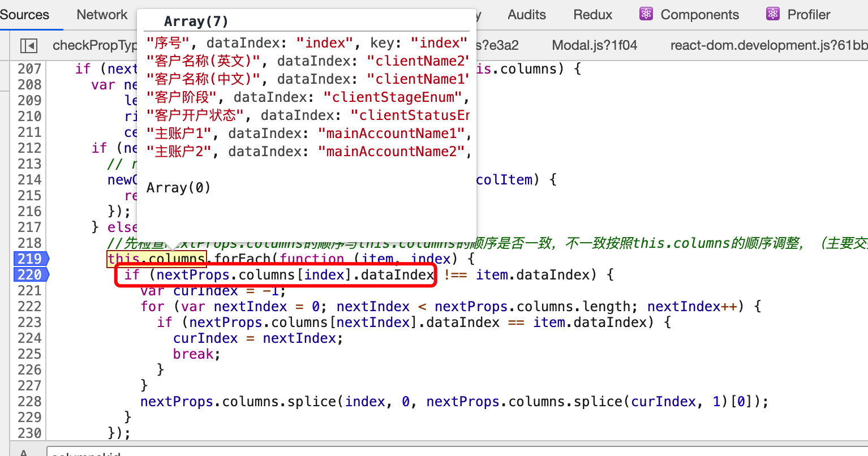The width and height of the screenshot is (868, 456).
Task: Switch to the Network panel
Action: pyautogui.click(x=102, y=14)
